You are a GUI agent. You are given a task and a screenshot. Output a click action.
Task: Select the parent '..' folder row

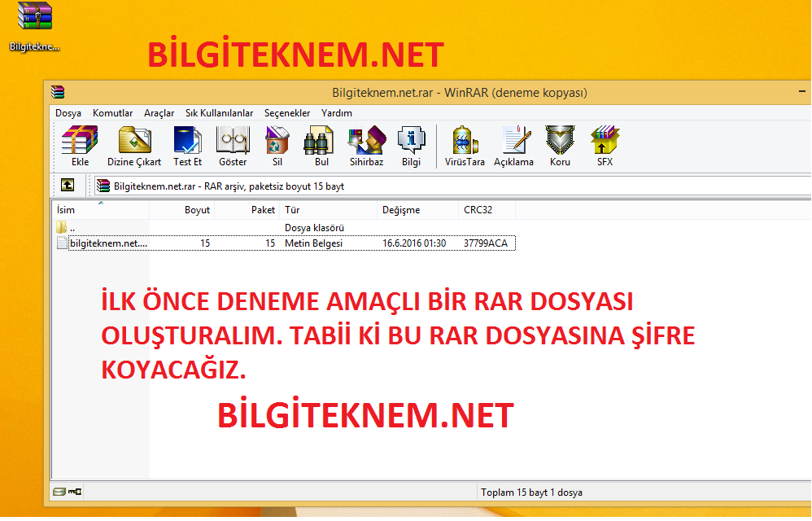click(x=283, y=227)
